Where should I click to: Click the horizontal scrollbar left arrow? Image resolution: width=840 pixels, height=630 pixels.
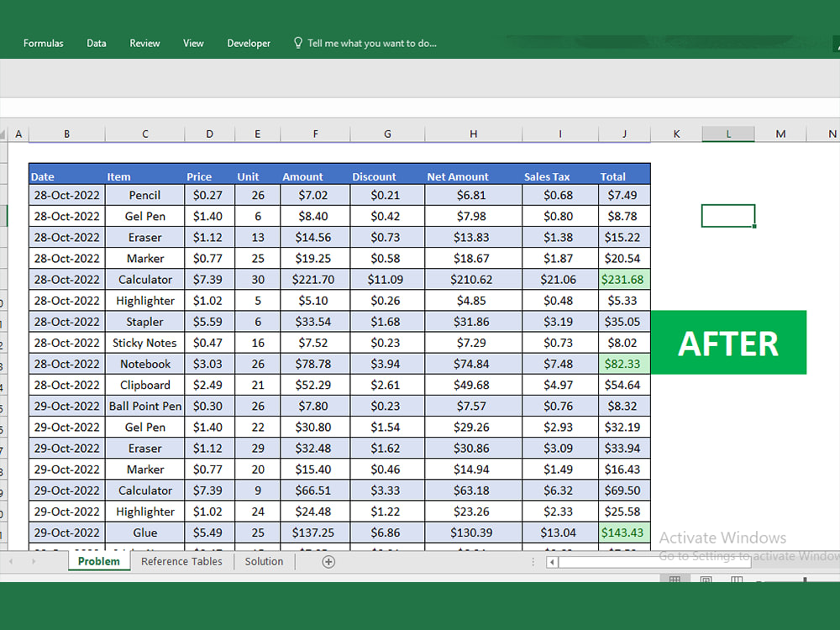click(x=552, y=562)
